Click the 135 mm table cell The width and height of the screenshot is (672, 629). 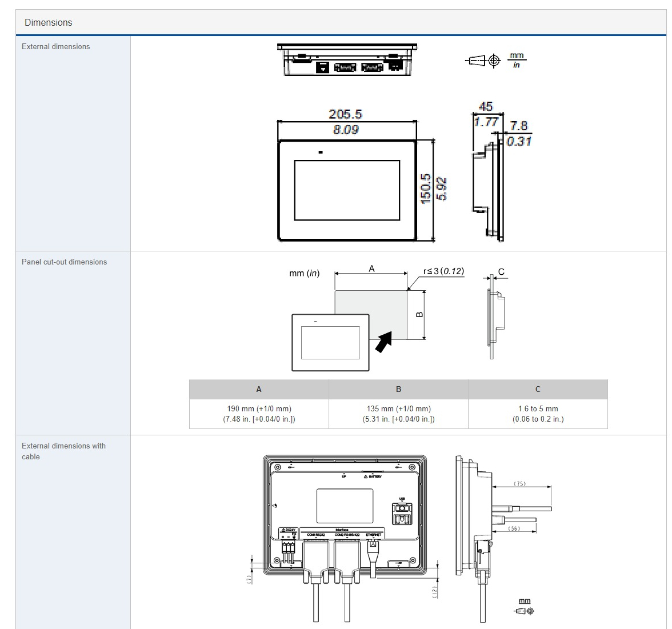pyautogui.click(x=398, y=414)
